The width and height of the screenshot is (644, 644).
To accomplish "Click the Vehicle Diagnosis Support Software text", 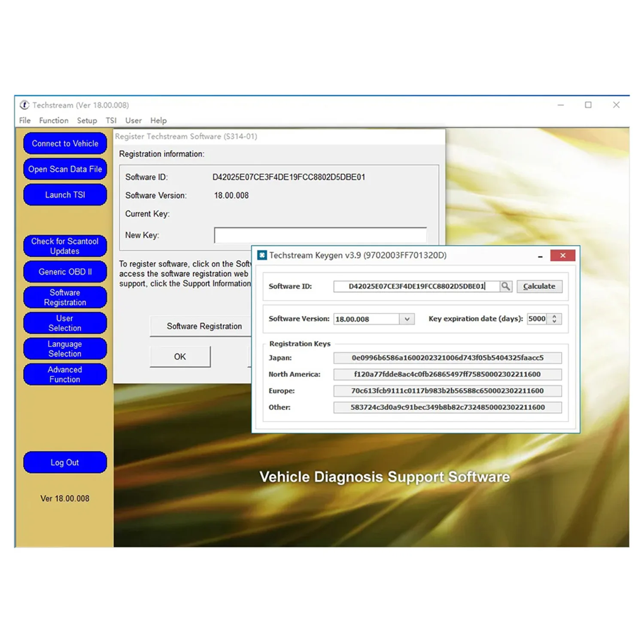I will point(385,477).
